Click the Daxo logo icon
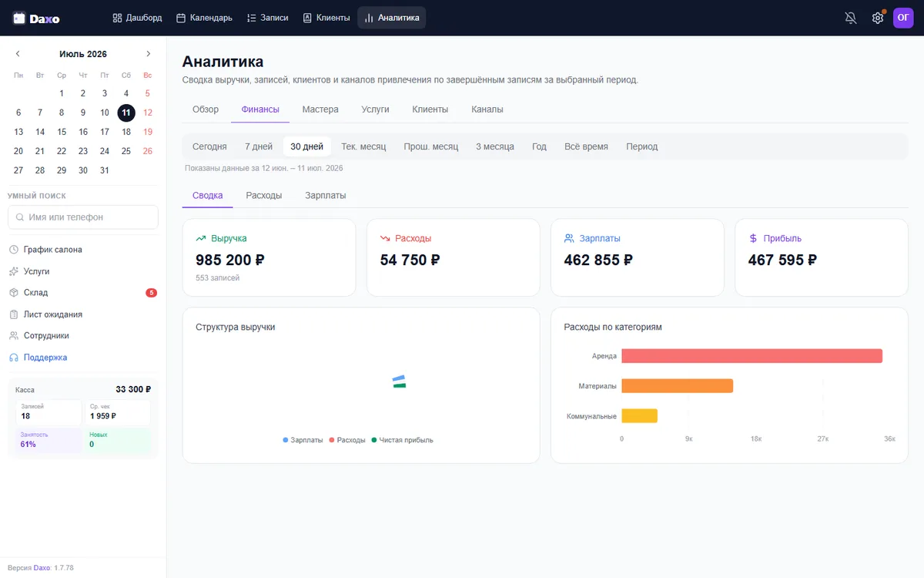Screen dimensions: 924x578 click(x=19, y=18)
